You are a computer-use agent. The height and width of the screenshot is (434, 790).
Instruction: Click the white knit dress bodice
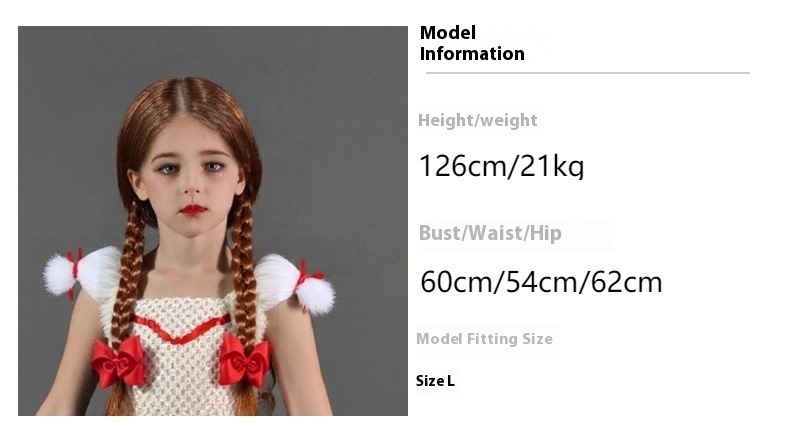coord(182,368)
